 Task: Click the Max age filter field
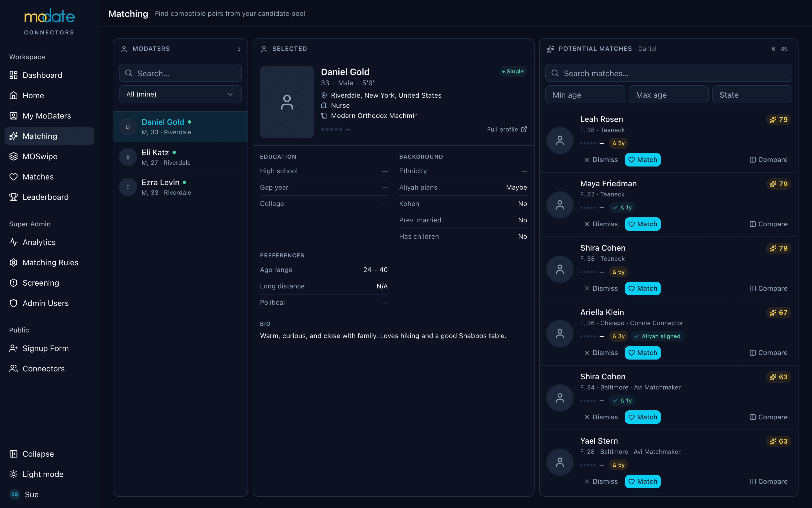(x=668, y=95)
